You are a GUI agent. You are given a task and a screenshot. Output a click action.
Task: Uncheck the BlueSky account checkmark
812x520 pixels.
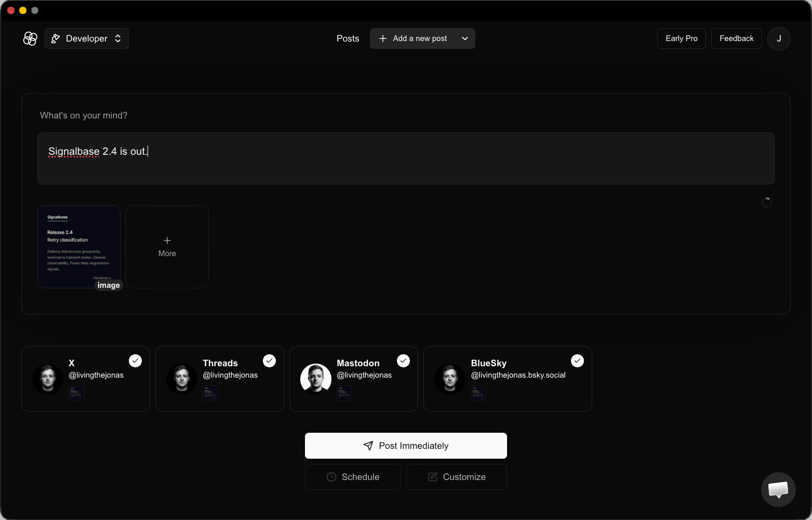(x=577, y=361)
